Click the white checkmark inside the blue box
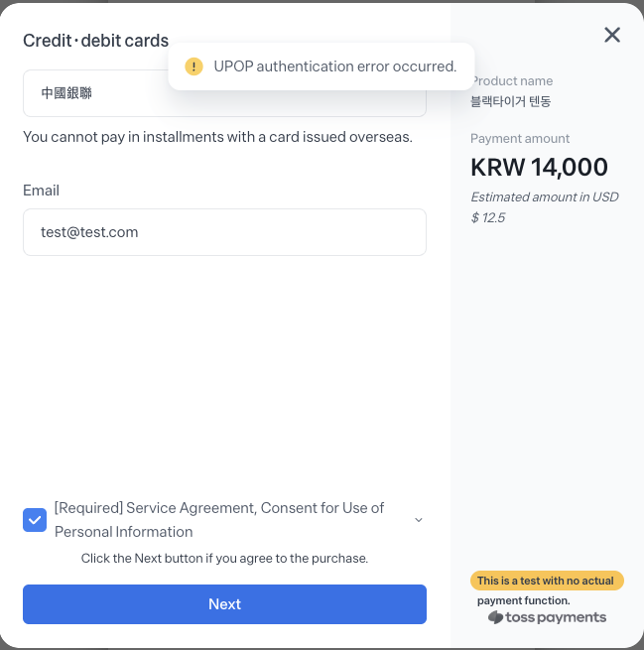 (35, 520)
